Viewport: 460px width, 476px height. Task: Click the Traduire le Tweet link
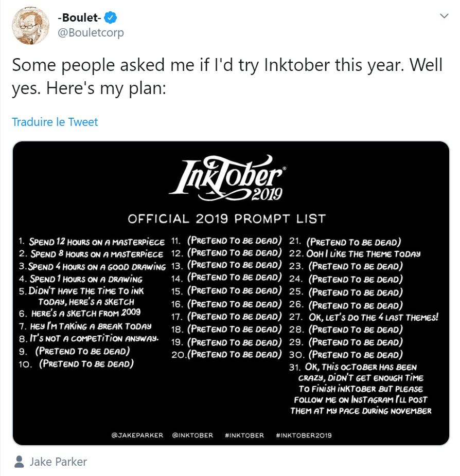click(55, 122)
